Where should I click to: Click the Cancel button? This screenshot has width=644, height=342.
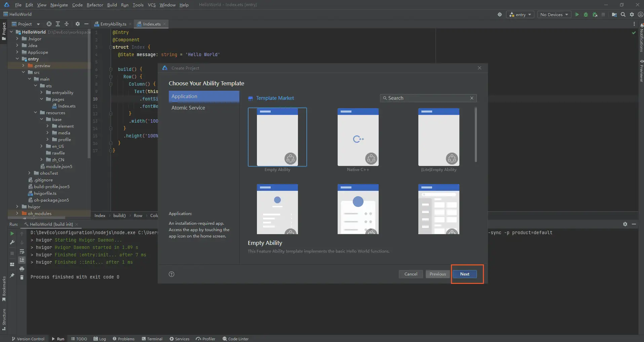pos(411,274)
